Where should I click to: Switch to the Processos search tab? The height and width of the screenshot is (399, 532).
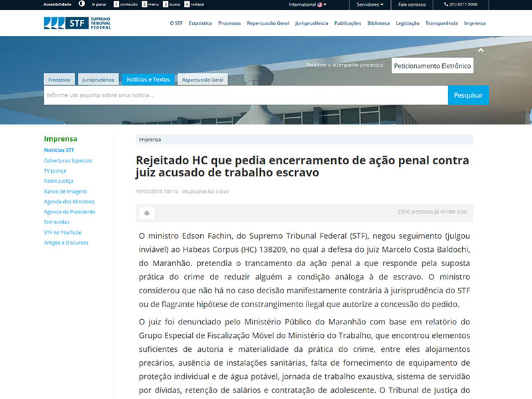click(59, 79)
